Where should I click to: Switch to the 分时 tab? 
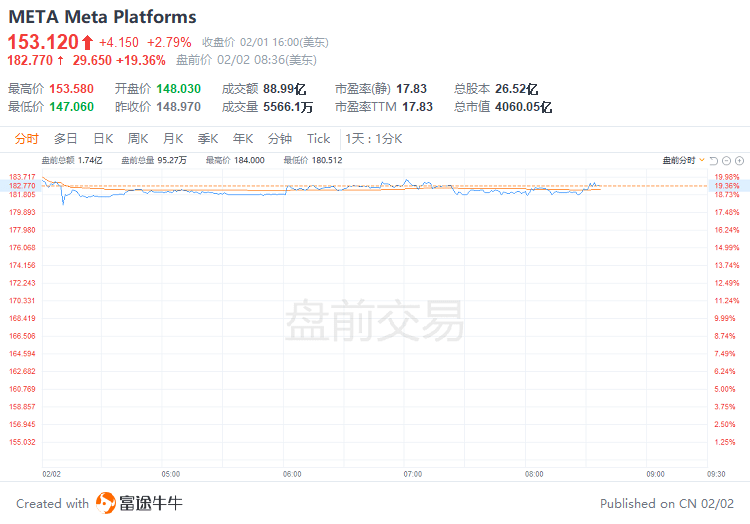click(27, 139)
